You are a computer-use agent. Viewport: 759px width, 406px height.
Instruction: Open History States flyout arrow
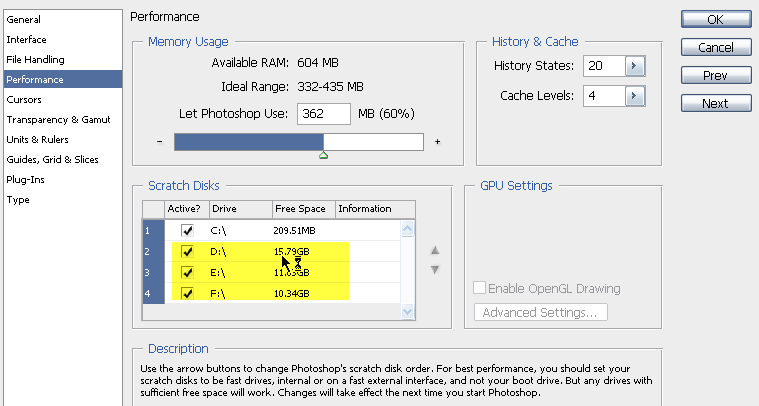coord(635,66)
